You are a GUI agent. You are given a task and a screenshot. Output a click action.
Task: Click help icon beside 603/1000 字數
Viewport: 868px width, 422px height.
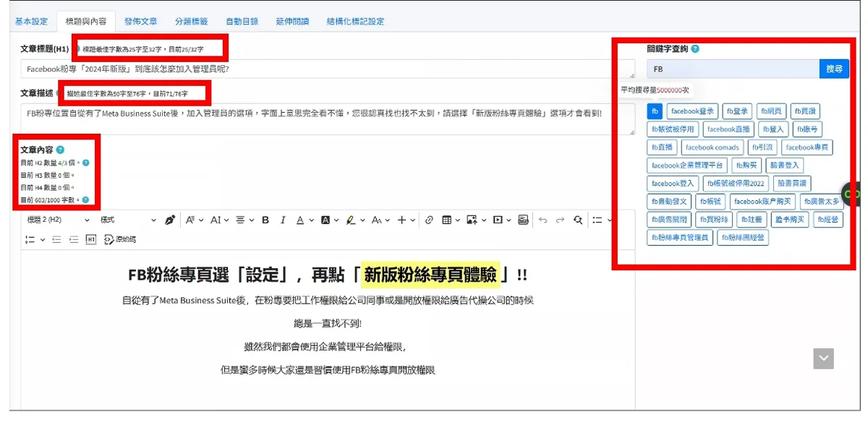(x=86, y=199)
